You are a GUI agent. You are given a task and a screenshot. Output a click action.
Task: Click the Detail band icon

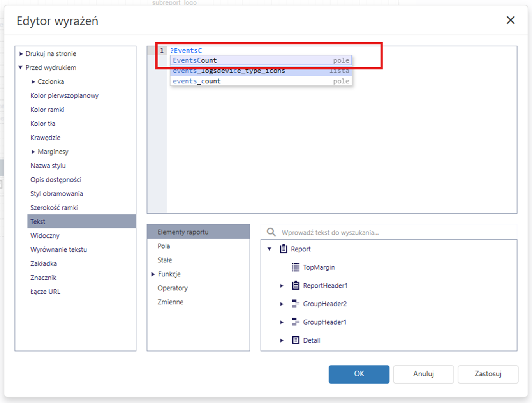coord(296,340)
